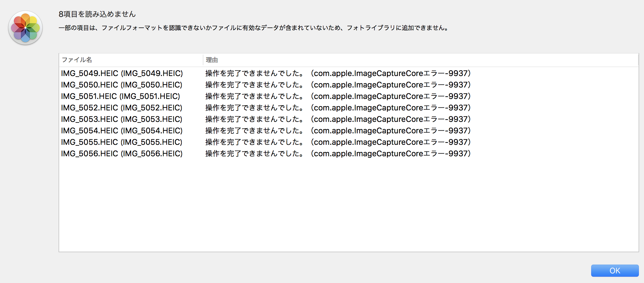
Task: Click the Photos app icon
Action: (x=25, y=28)
